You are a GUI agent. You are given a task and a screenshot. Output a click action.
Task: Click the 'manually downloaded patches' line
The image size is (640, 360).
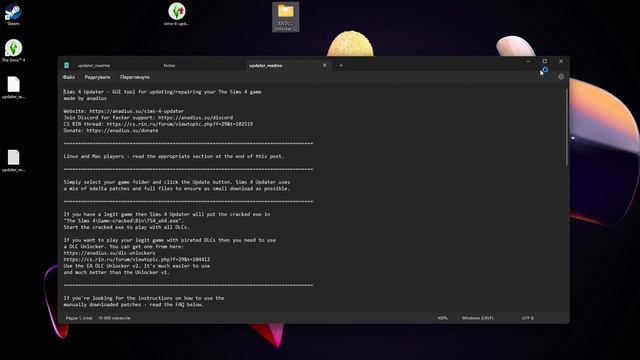tap(133, 305)
